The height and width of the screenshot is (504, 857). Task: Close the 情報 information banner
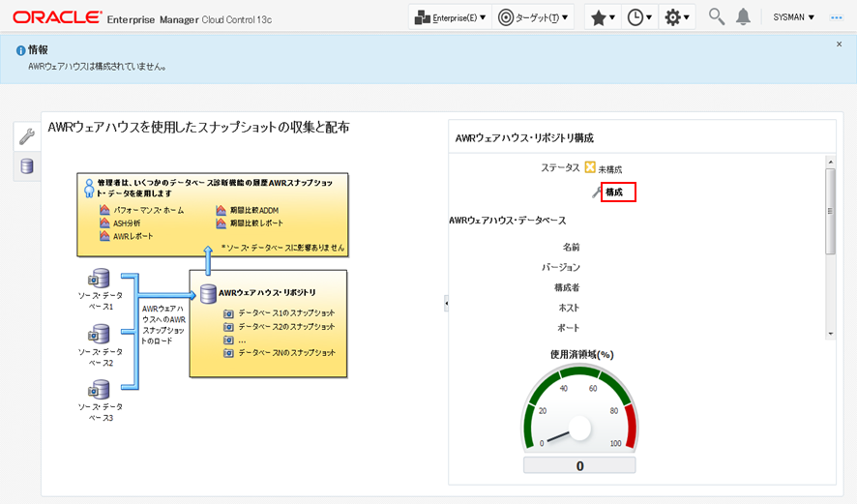click(839, 44)
